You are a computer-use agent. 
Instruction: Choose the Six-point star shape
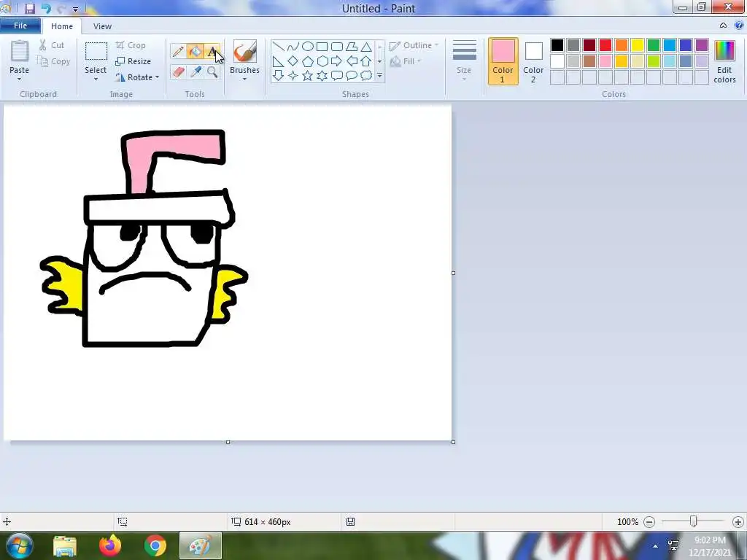(x=322, y=75)
